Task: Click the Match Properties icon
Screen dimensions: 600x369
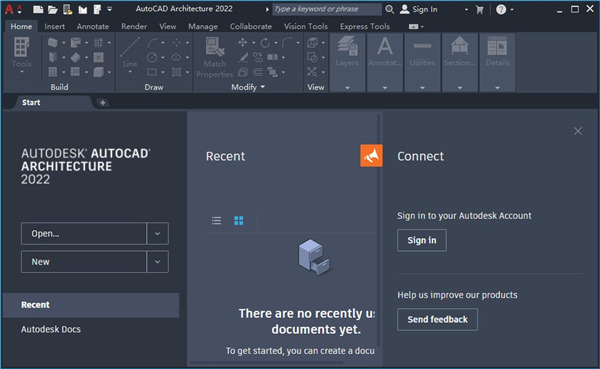Action: click(215, 47)
